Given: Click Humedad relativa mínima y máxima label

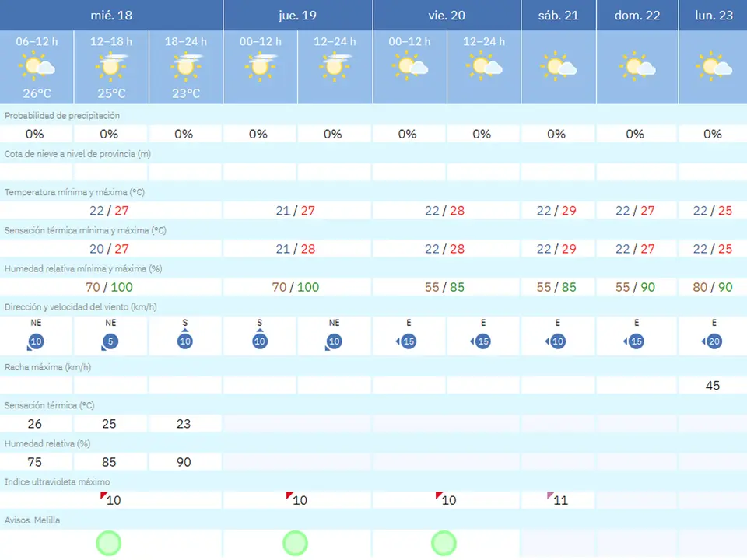Looking at the screenshot, I should tap(83, 268).
